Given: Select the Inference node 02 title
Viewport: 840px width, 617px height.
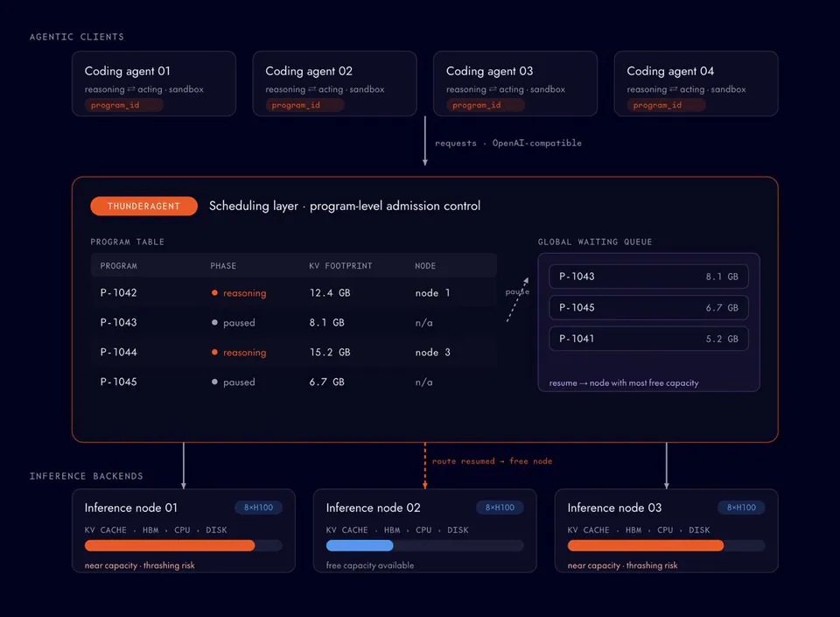Looking at the screenshot, I should [x=373, y=508].
